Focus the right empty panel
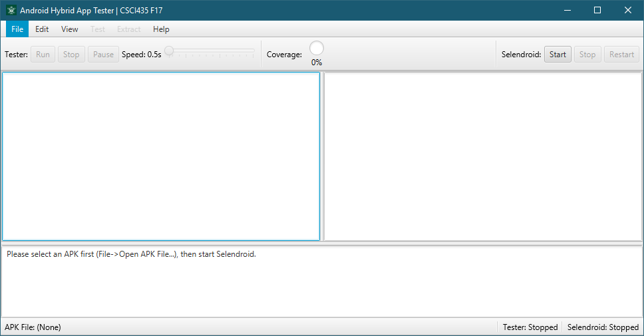Viewport: 644px width, 336px height. (483, 156)
